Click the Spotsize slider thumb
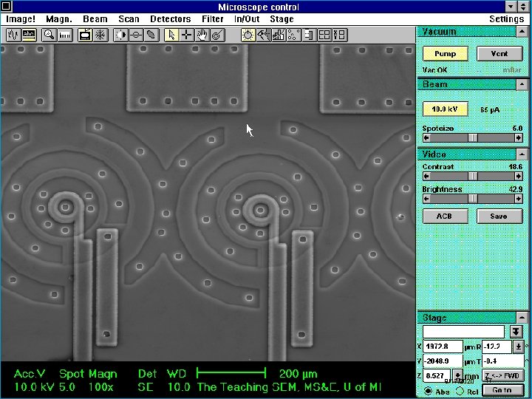532x399 pixels. pos(473,137)
